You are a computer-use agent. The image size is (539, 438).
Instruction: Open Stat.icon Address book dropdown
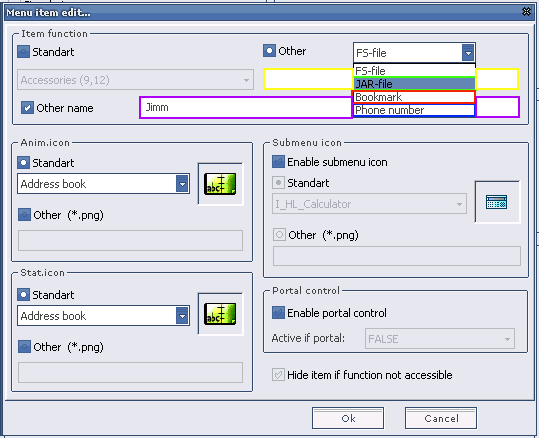[x=182, y=316]
